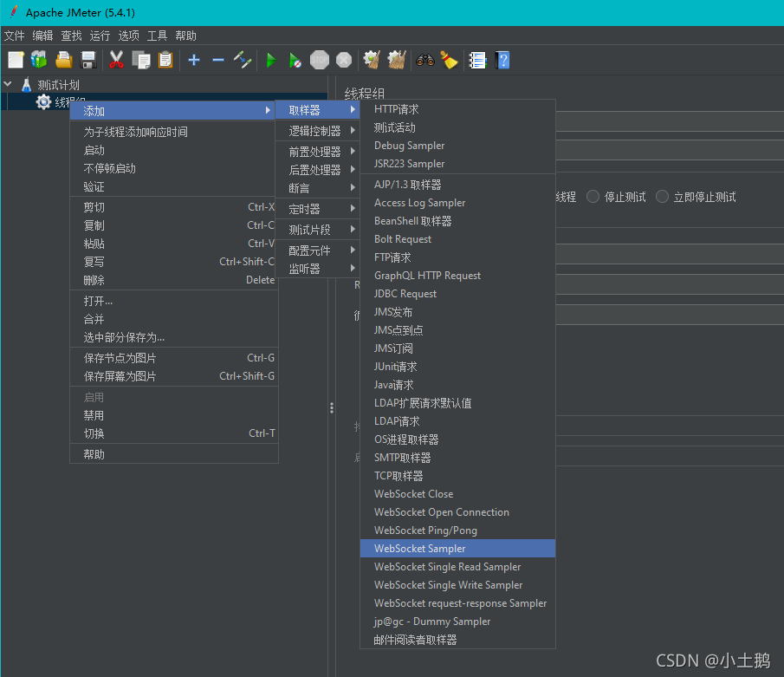Image resolution: width=784 pixels, height=677 pixels.
Task: Open the 工具 menu
Action: (157, 36)
